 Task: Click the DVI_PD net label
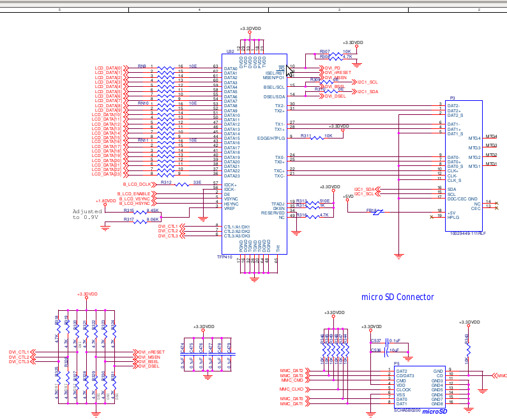(x=333, y=68)
